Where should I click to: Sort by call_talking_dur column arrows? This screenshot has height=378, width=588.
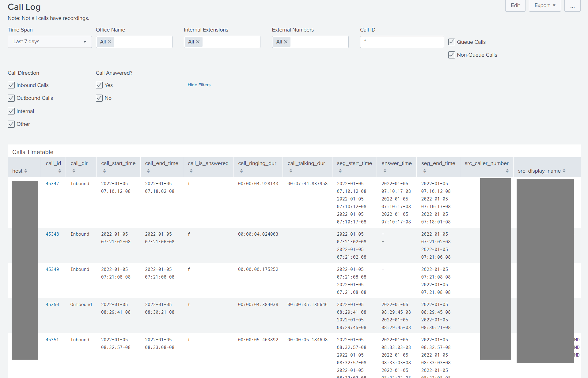click(x=291, y=171)
